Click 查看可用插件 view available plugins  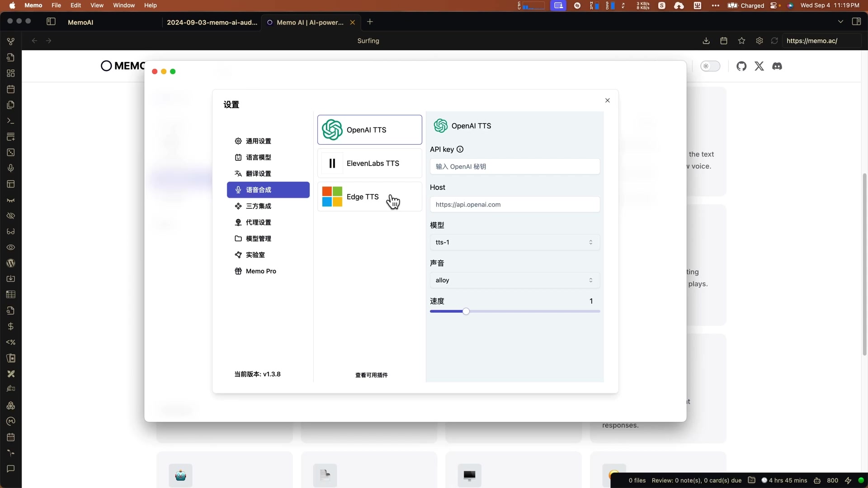pos(371,375)
